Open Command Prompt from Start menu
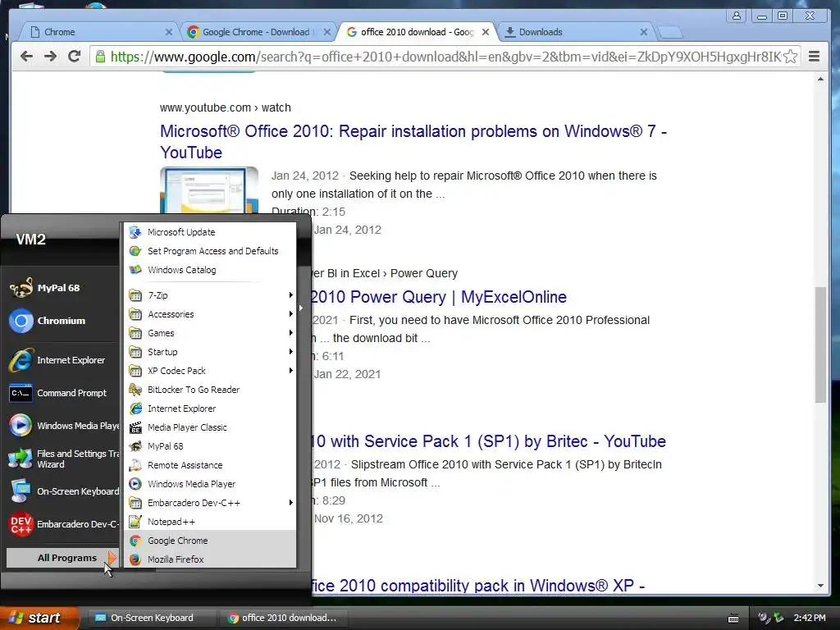840x630 pixels. 62,393
